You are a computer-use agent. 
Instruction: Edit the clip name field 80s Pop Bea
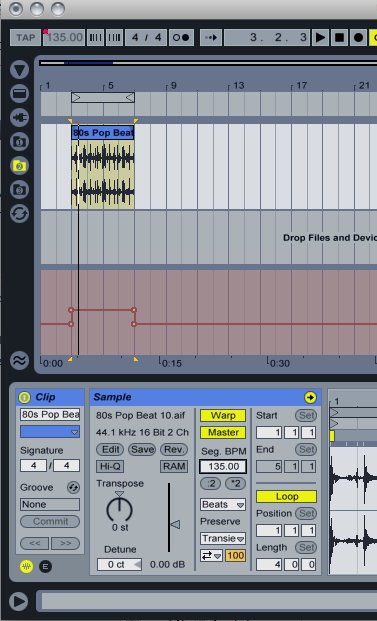[50, 415]
